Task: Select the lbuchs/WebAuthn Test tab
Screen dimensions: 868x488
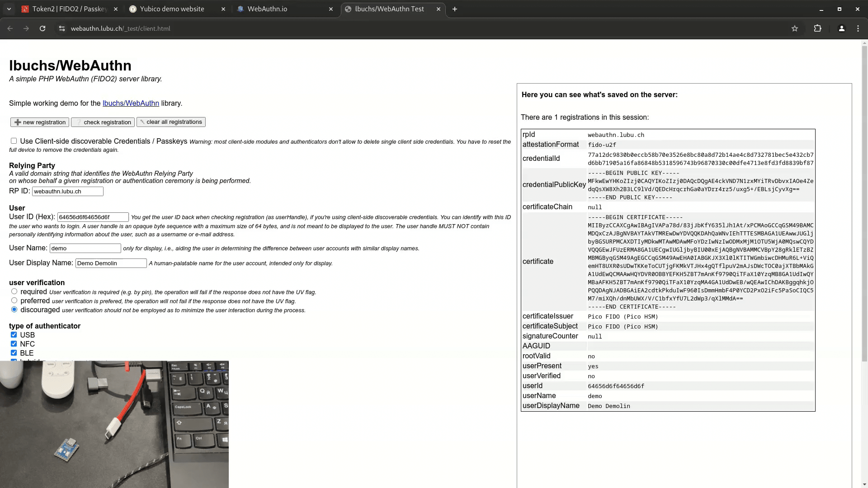Action: (393, 9)
